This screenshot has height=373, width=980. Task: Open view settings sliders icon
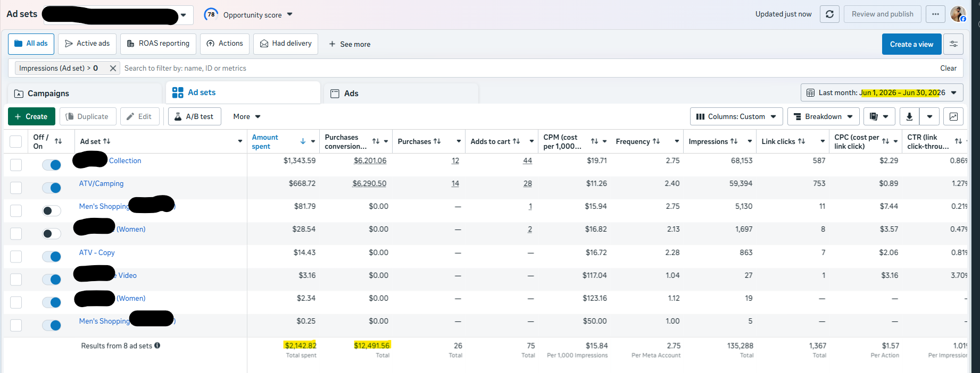(x=953, y=44)
